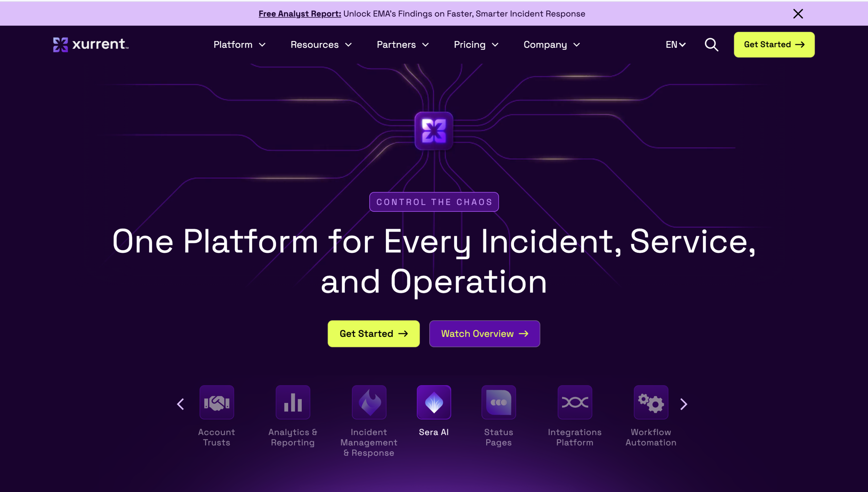Click the Watch Overview button
This screenshot has width=868, height=492.
click(x=484, y=333)
